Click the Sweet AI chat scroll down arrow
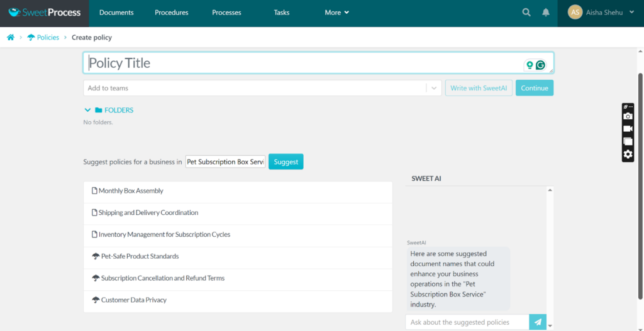Viewport: 644px width, 331px height. pyautogui.click(x=550, y=326)
